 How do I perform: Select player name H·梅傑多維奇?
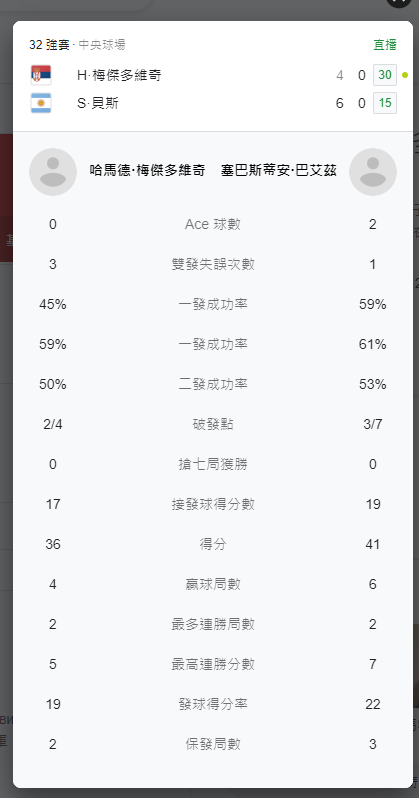click(119, 75)
